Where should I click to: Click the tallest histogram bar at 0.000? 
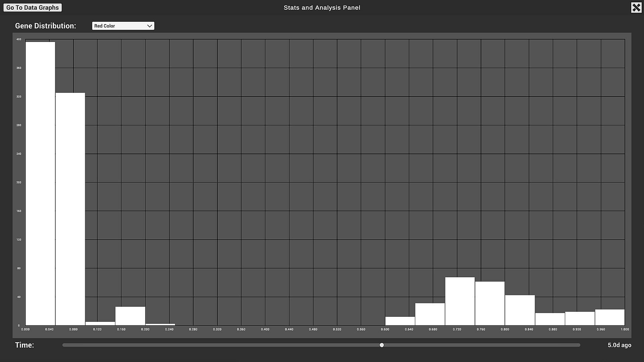[x=40, y=184]
